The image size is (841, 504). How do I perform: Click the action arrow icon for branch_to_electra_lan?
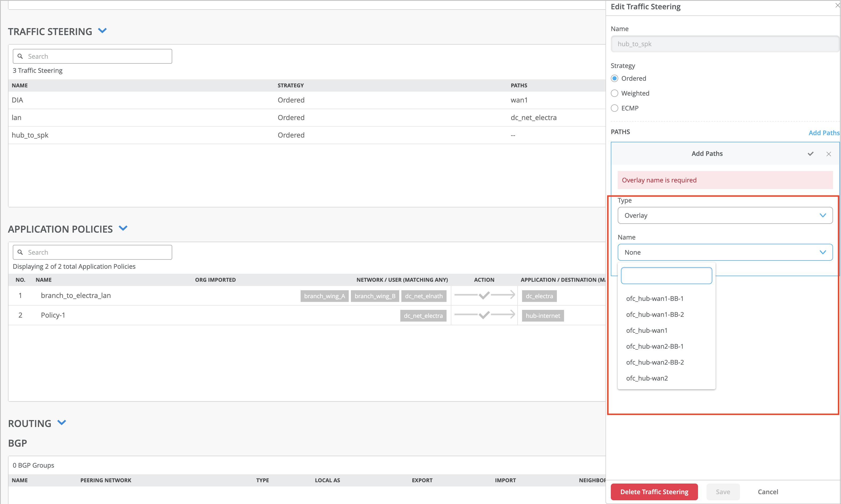(484, 295)
